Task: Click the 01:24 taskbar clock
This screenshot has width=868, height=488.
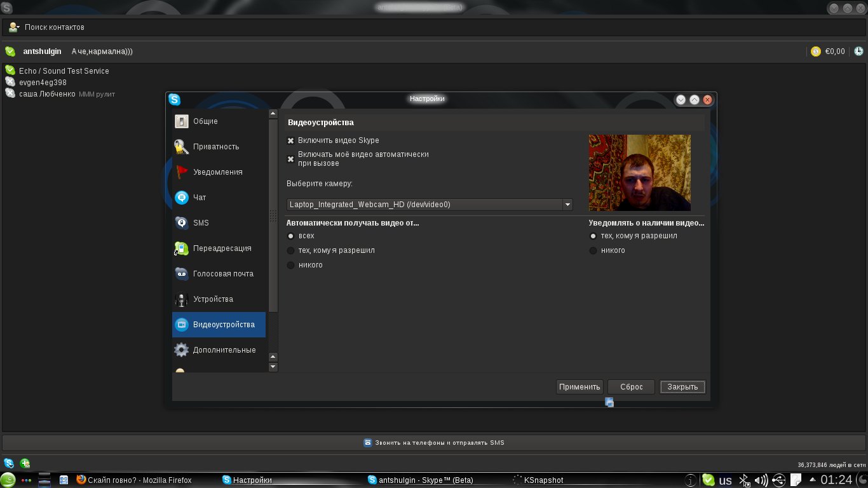Action: 836,480
